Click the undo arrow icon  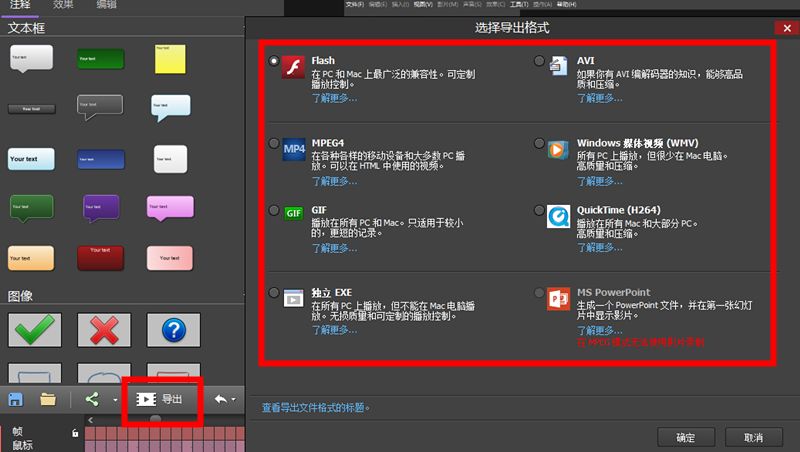click(221, 399)
